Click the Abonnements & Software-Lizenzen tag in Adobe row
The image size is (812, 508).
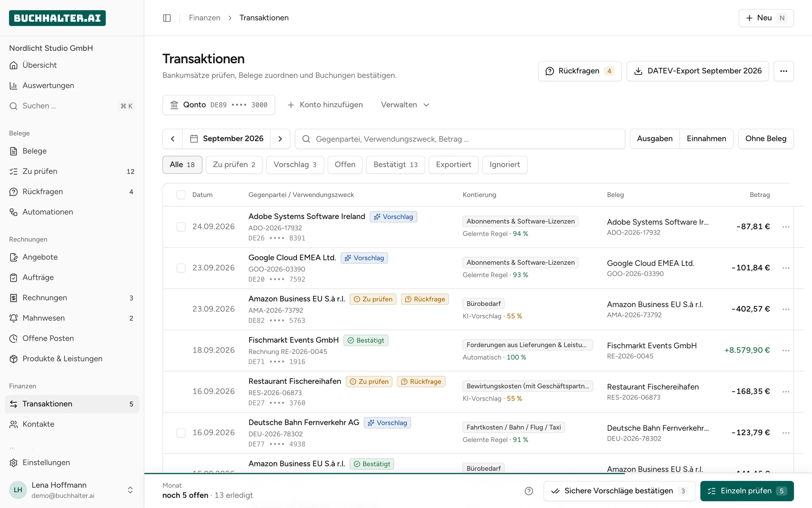click(520, 221)
